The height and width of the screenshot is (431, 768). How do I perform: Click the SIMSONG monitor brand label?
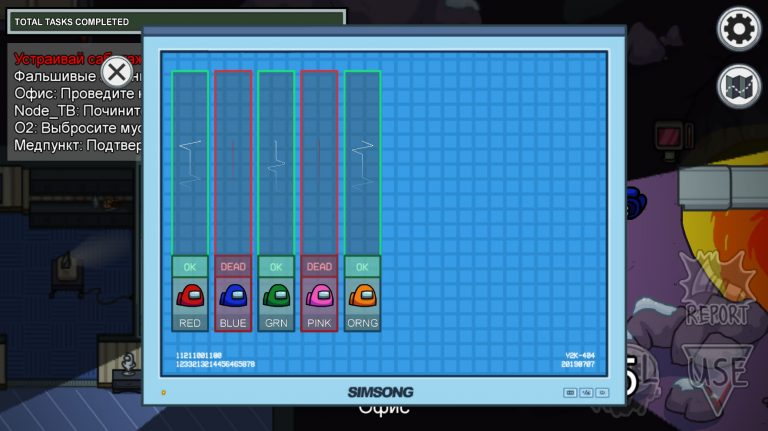[381, 392]
